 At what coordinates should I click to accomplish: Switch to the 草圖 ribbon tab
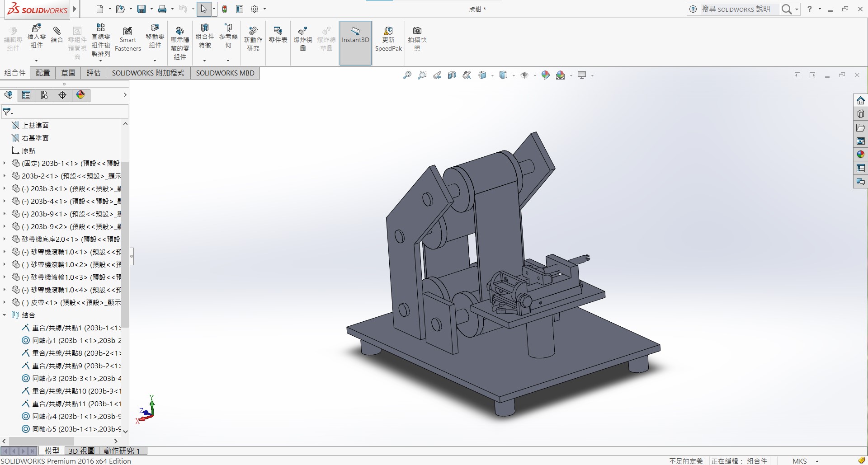68,73
